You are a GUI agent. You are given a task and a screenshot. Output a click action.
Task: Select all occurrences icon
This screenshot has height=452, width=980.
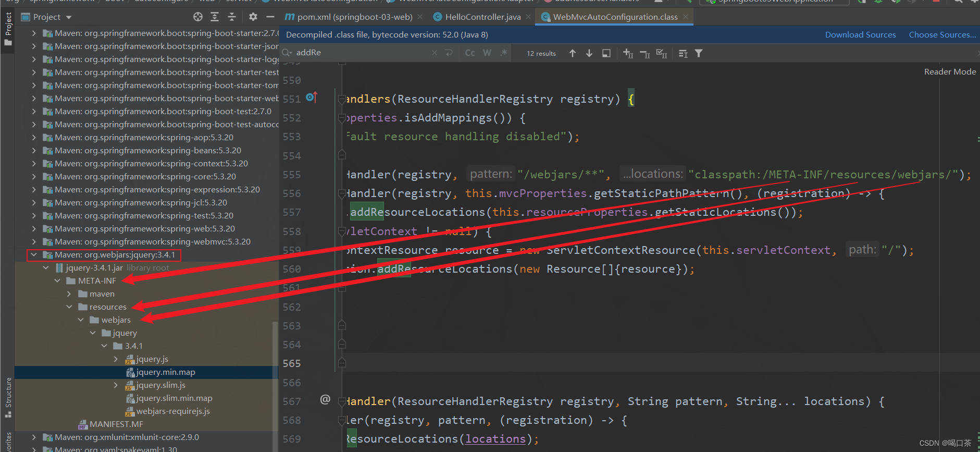pos(661,53)
